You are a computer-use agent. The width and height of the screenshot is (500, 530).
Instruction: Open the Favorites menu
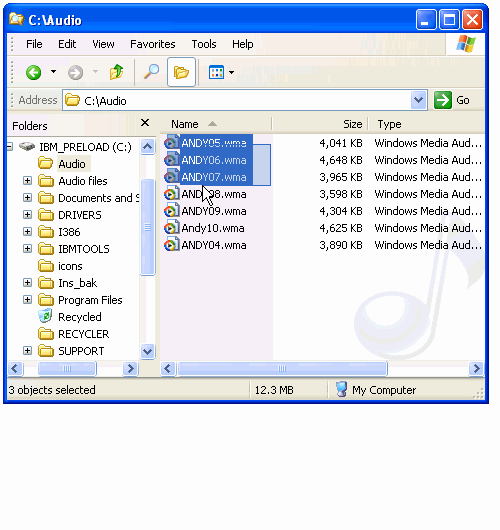coord(152,44)
